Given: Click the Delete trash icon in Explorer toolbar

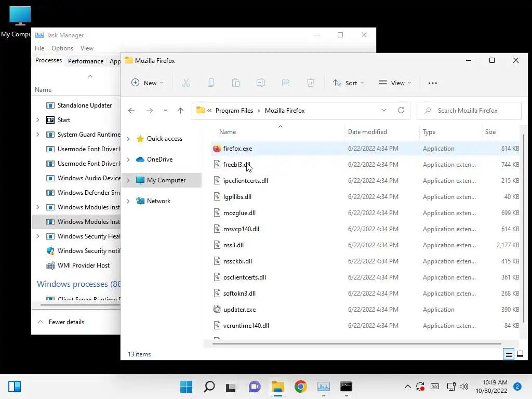Looking at the screenshot, I should coord(311,83).
